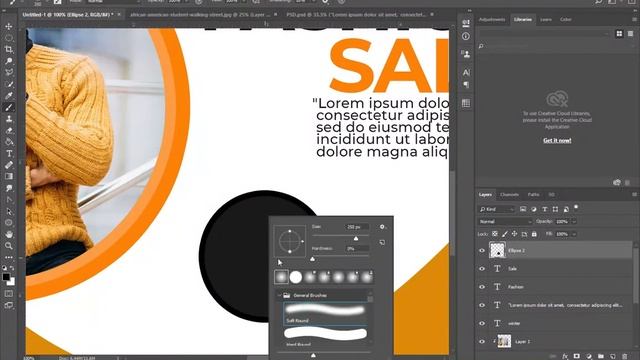Open the Info panel icon

[466, 36]
